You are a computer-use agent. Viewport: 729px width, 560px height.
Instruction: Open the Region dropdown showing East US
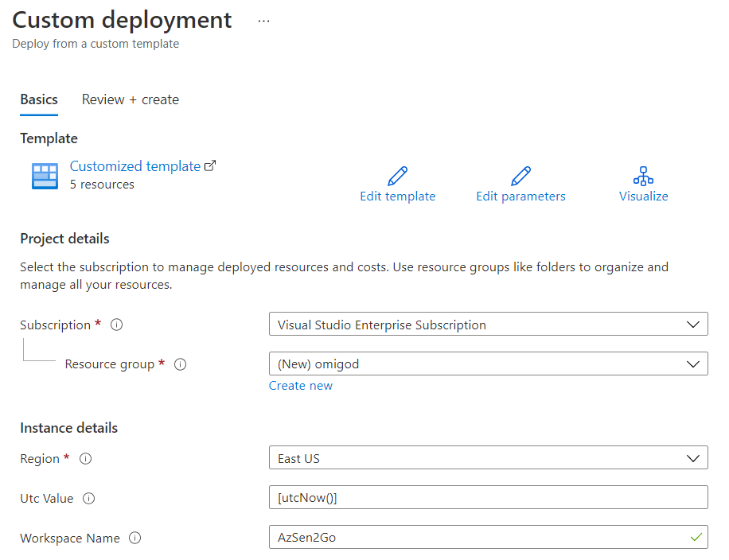click(488, 457)
